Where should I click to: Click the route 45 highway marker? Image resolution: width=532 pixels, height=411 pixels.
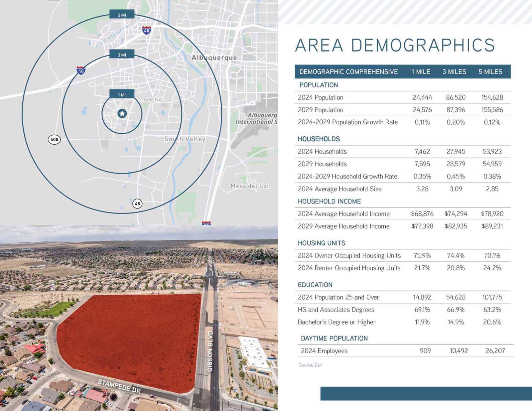pos(137,204)
